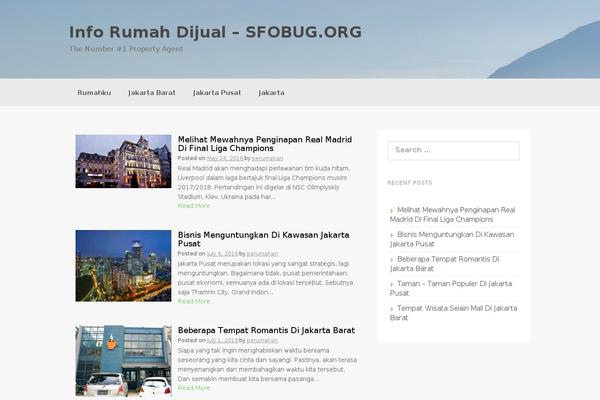The image size is (600, 400).
Task: Click excerpt starting Real Madrid akan menghadapi
Action: tap(264, 182)
